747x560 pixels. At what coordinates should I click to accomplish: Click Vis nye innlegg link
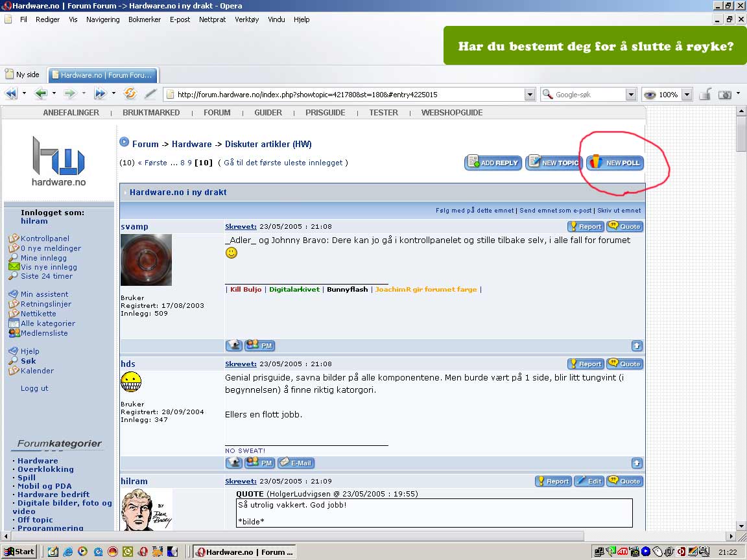point(49,267)
